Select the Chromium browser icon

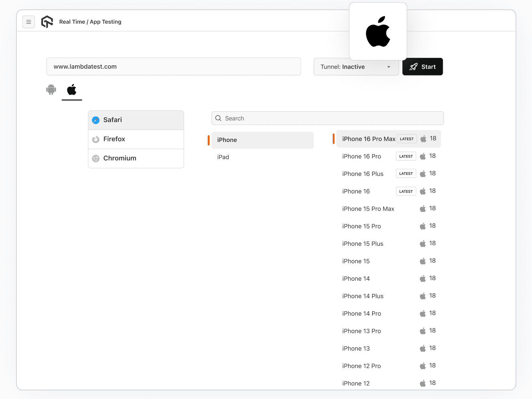pyautogui.click(x=96, y=158)
